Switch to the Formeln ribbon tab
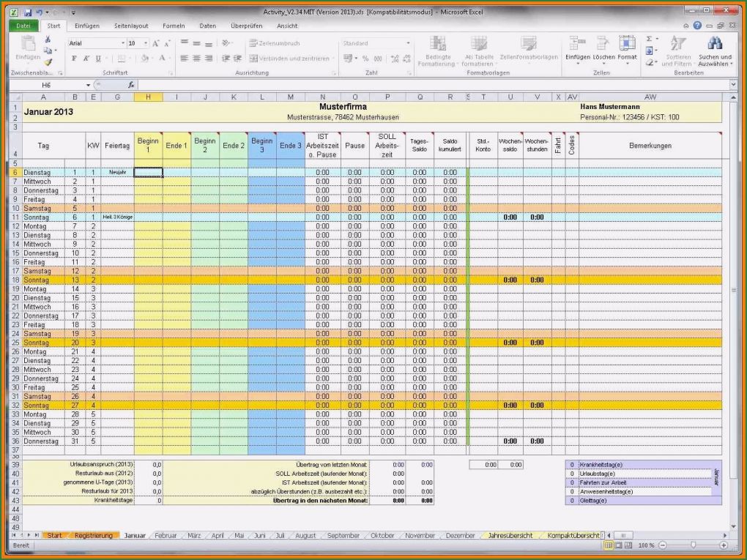The image size is (747, 560). pyautogui.click(x=174, y=26)
